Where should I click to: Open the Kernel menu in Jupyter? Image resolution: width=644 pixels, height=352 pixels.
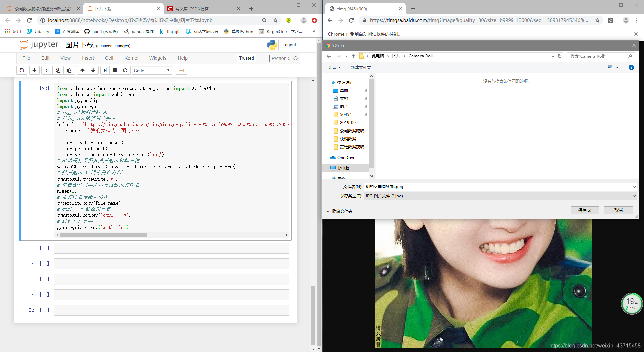pos(131,58)
